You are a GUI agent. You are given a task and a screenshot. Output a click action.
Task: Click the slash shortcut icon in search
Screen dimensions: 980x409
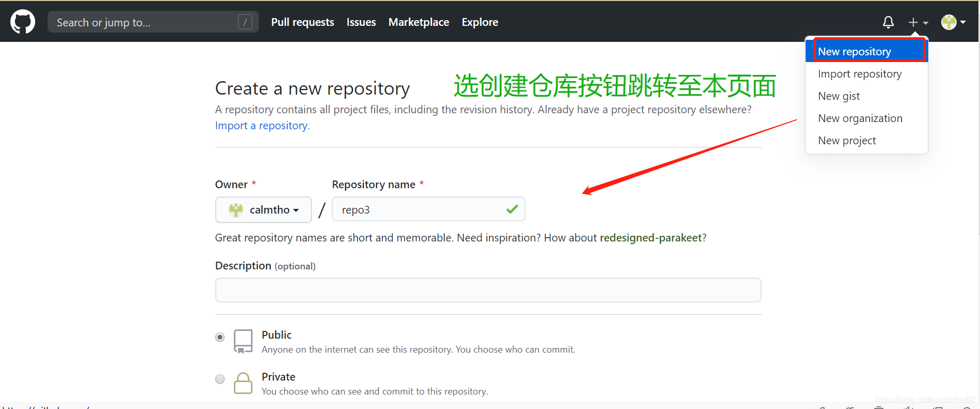(x=245, y=22)
